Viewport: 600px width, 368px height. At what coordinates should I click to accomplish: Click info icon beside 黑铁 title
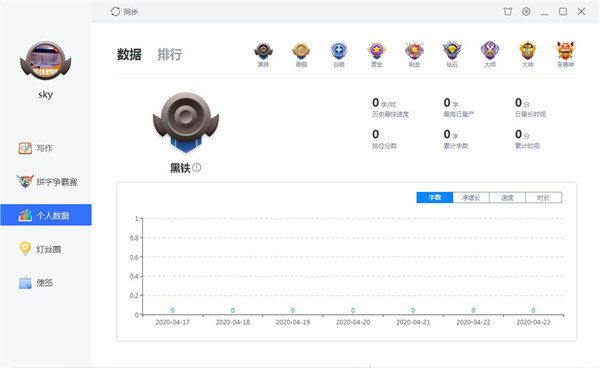197,168
